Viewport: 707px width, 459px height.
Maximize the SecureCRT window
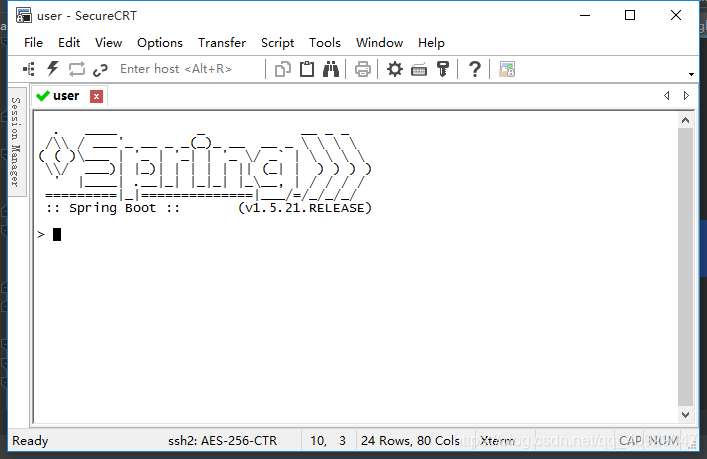(x=630, y=15)
